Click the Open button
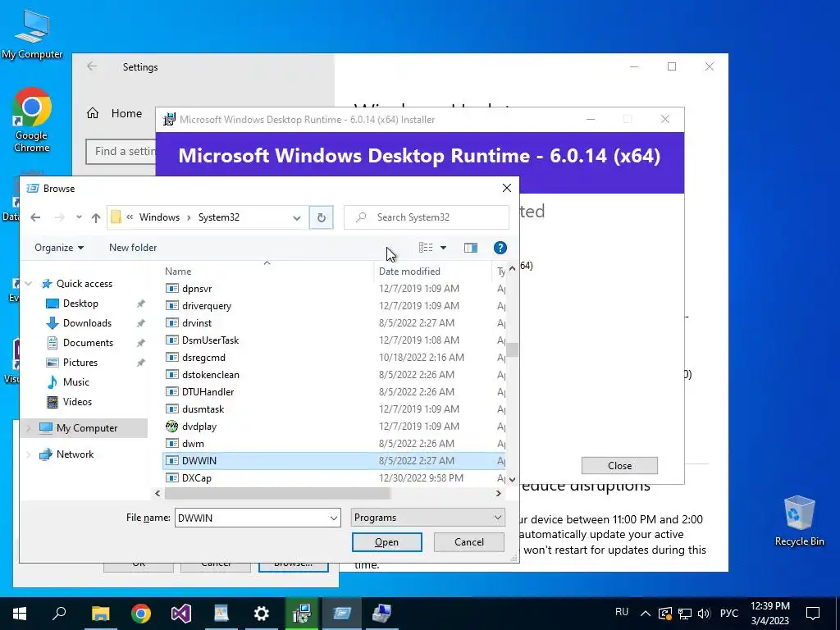 click(387, 542)
